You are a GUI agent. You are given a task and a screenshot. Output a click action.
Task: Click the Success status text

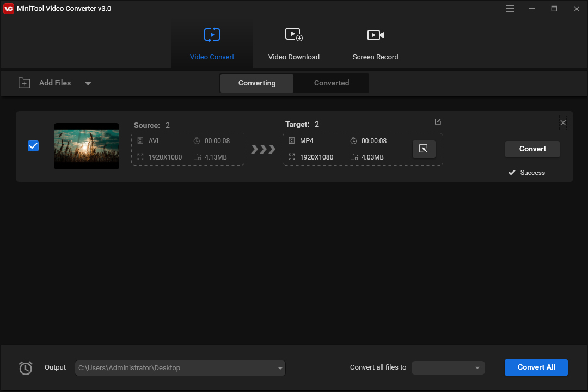pos(532,173)
